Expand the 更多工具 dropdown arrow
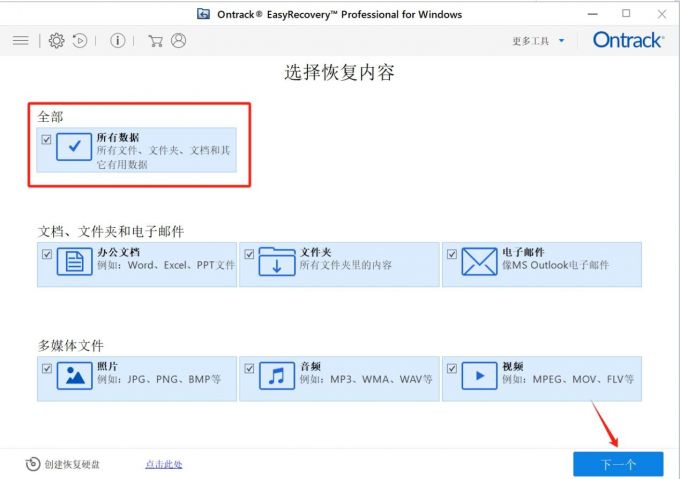Screen dimensions: 680x479 tap(562, 41)
